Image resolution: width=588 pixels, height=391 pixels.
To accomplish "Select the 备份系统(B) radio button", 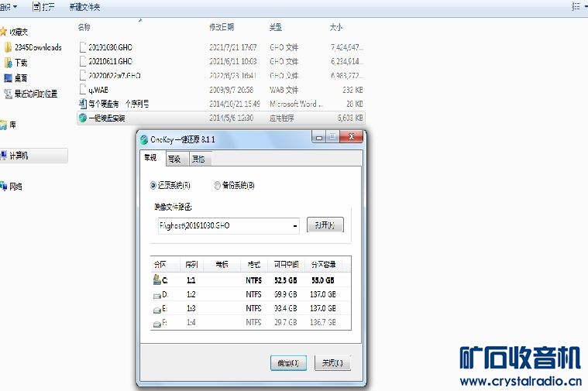I will (217, 185).
